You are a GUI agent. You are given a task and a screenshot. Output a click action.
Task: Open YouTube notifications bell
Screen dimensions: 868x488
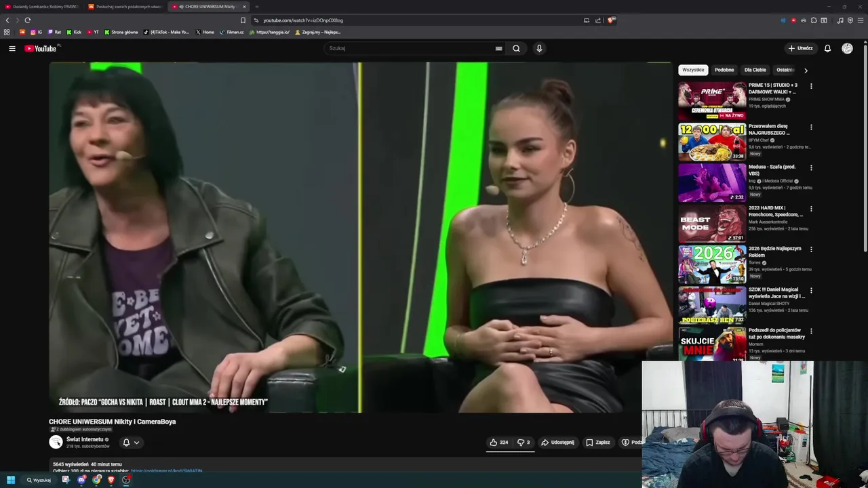tap(827, 48)
